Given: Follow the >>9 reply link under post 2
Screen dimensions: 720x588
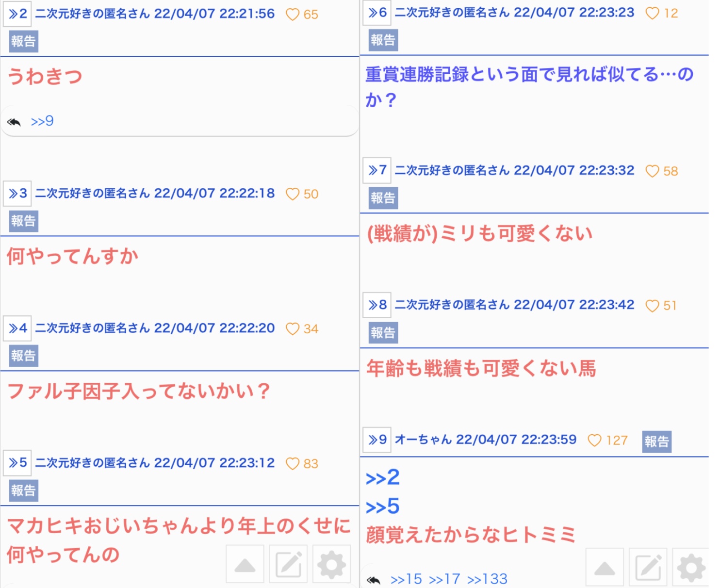Looking at the screenshot, I should (42, 121).
